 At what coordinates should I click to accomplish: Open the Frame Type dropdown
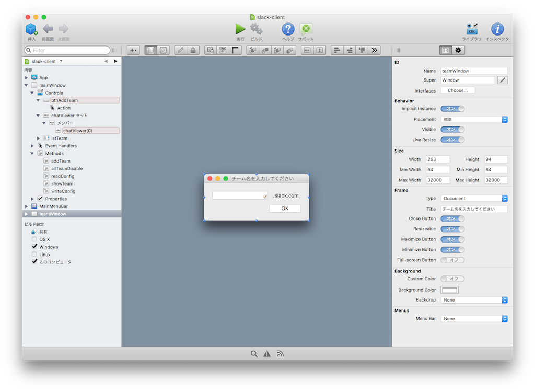(x=474, y=199)
